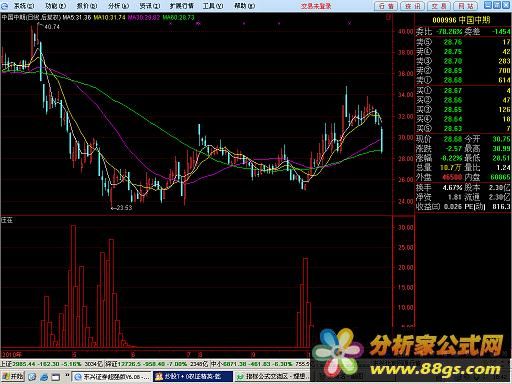Screen dimensions: 512x384
Task: Open the 扩展行情 menu
Action: pyautogui.click(x=182, y=6)
